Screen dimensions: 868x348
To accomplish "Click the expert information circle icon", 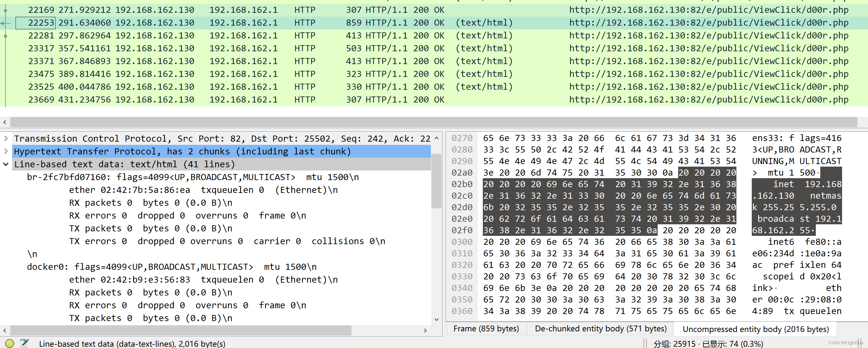I will [x=9, y=343].
